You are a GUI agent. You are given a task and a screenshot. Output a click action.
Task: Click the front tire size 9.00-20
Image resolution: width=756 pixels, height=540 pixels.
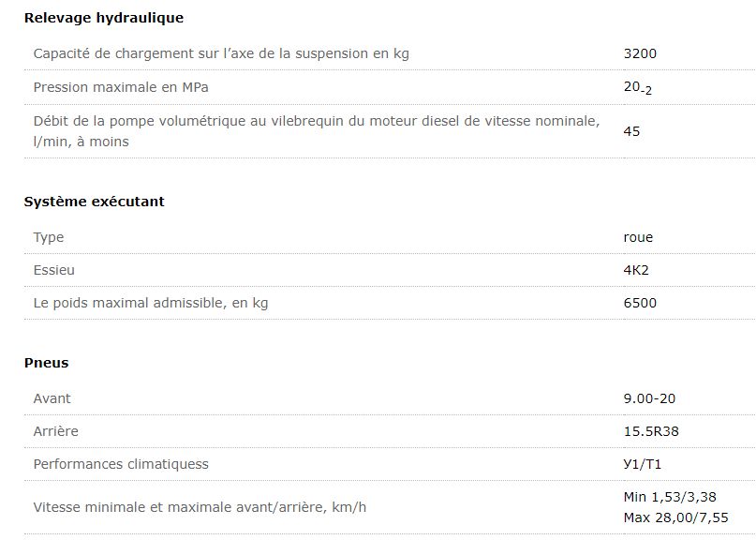tap(649, 398)
